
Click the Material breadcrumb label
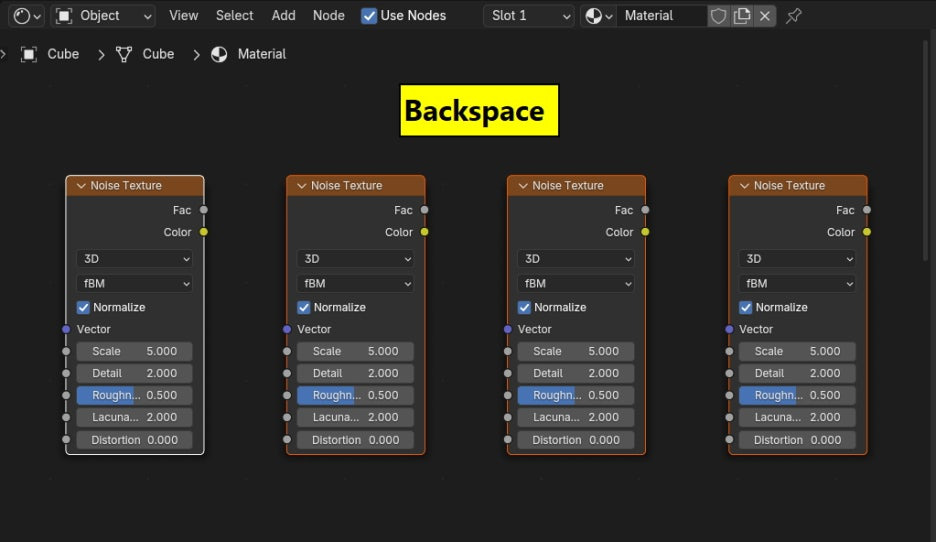tap(261, 54)
